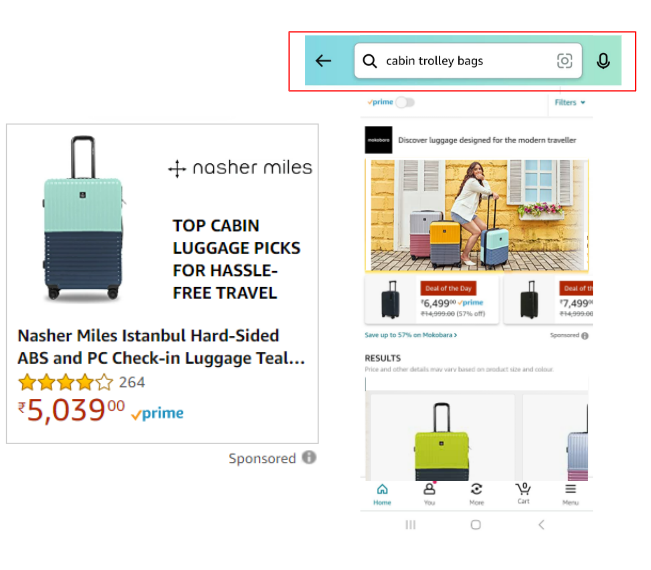651x570 pixels.
Task: Tap the Mokobara brand logo
Action: [x=378, y=140]
